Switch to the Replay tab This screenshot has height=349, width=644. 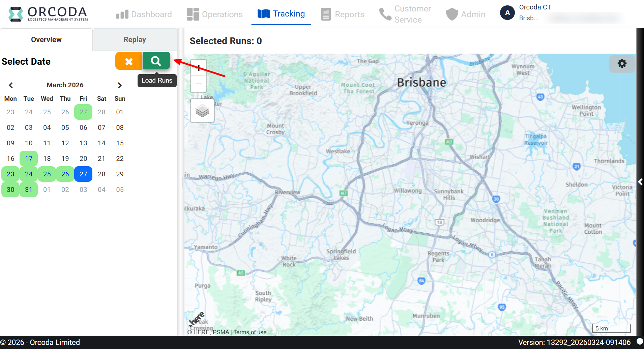coord(135,39)
